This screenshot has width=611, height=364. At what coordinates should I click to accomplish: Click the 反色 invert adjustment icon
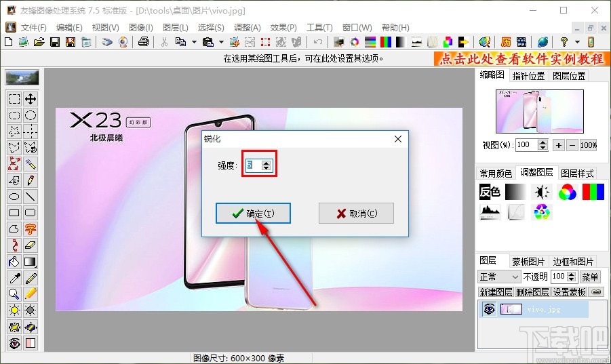(x=490, y=192)
